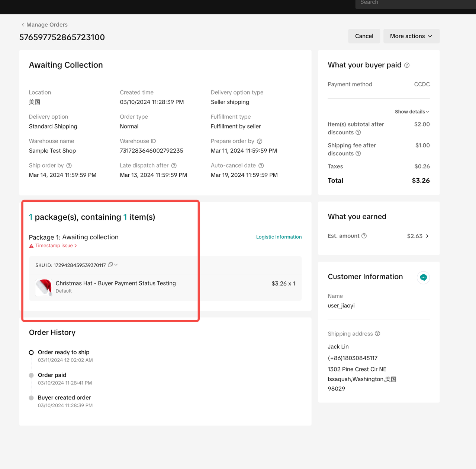Copy the SKU ID with copy icon
476x469 pixels.
click(x=110, y=265)
